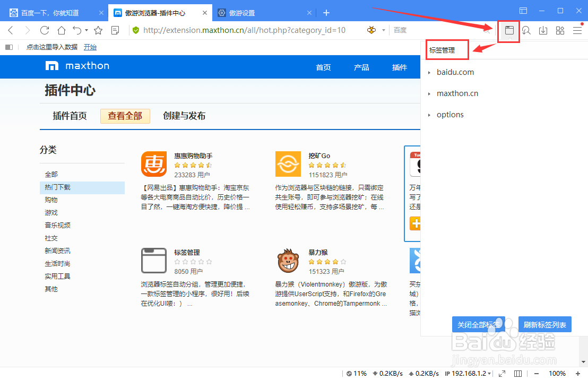Open 插件 in site navigation

coord(400,67)
